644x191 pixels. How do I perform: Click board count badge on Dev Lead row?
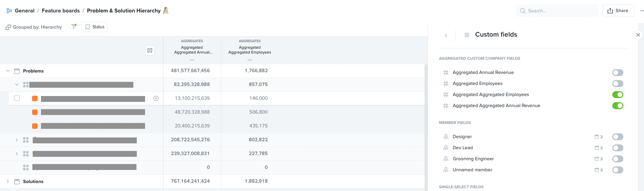599,148
